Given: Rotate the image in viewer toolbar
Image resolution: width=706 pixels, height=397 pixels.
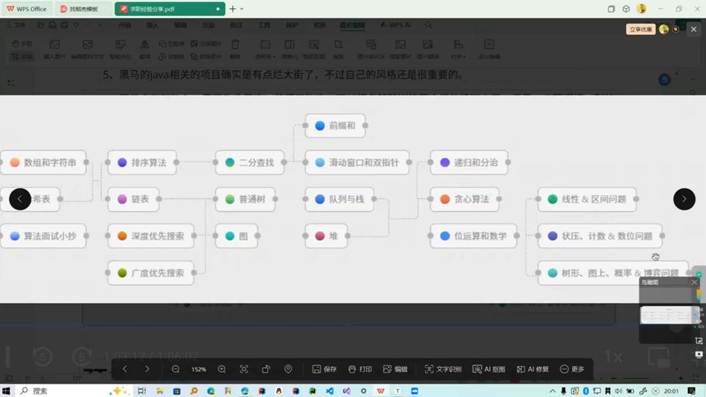Looking at the screenshot, I should pyautogui.click(x=266, y=369).
